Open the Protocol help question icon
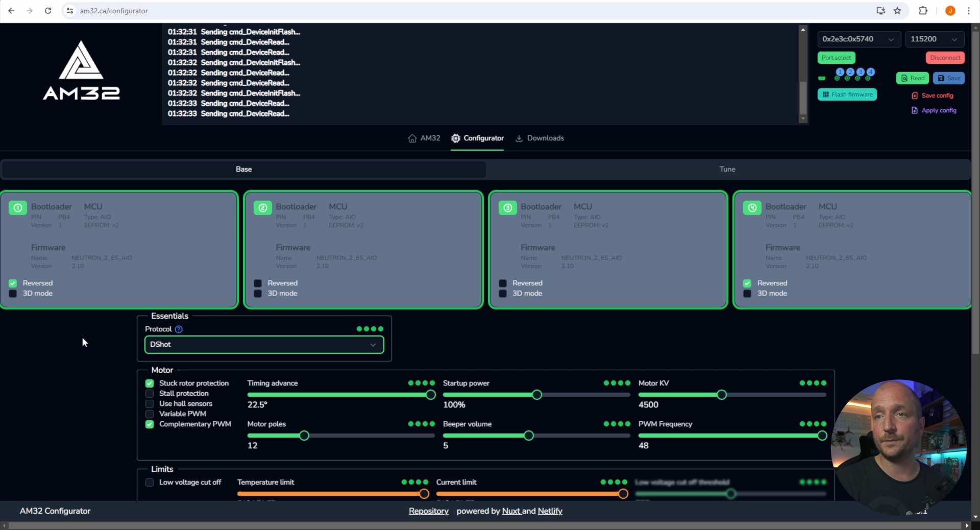Screen dimensions: 980x530 coord(179,329)
